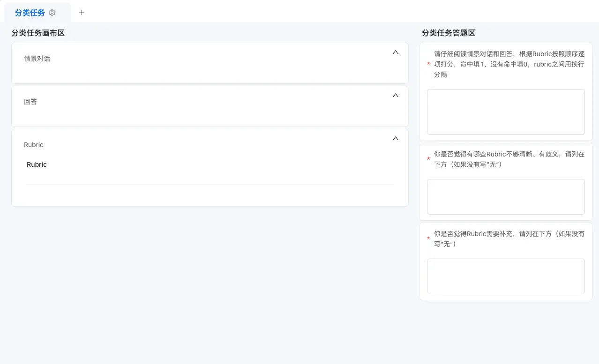Focus the Rubric scoring text box
The image size is (599, 364).
506,112
